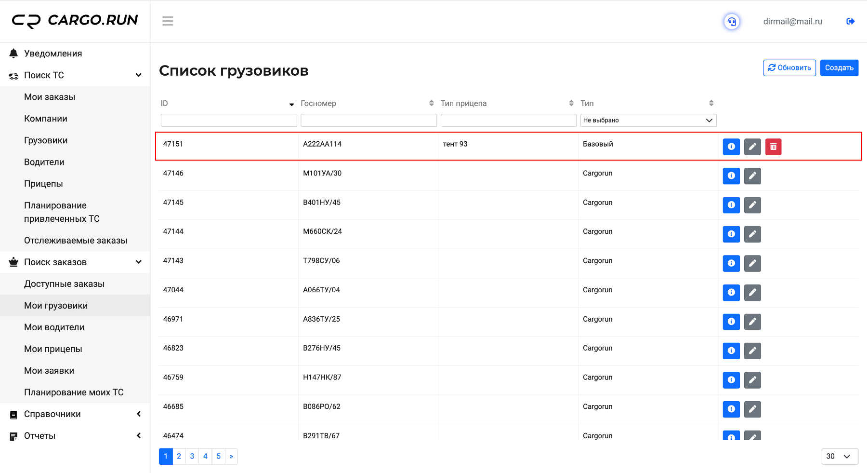Delete truck A222AA114 with trash icon
This screenshot has width=868, height=473.
(773, 147)
